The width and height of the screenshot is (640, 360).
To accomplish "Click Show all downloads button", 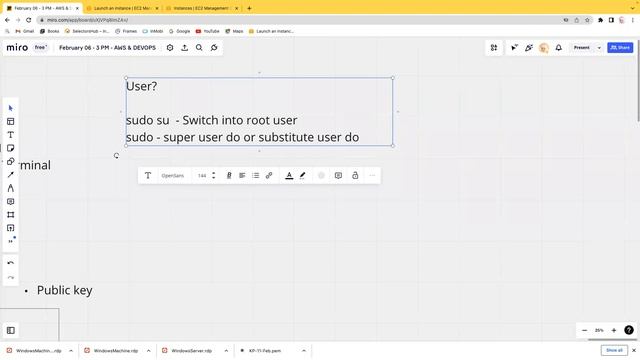I will tap(614, 350).
